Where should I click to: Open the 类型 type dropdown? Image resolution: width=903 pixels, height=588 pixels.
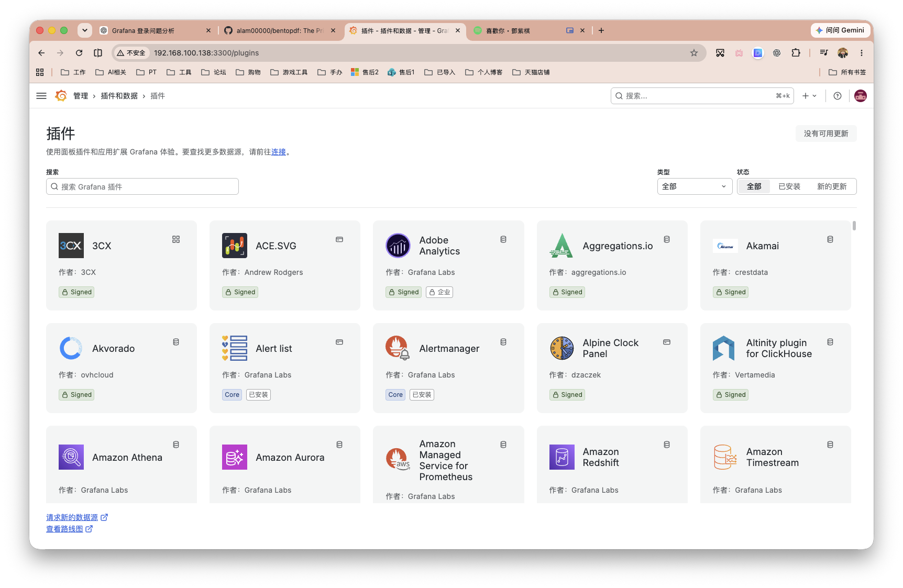pyautogui.click(x=695, y=186)
